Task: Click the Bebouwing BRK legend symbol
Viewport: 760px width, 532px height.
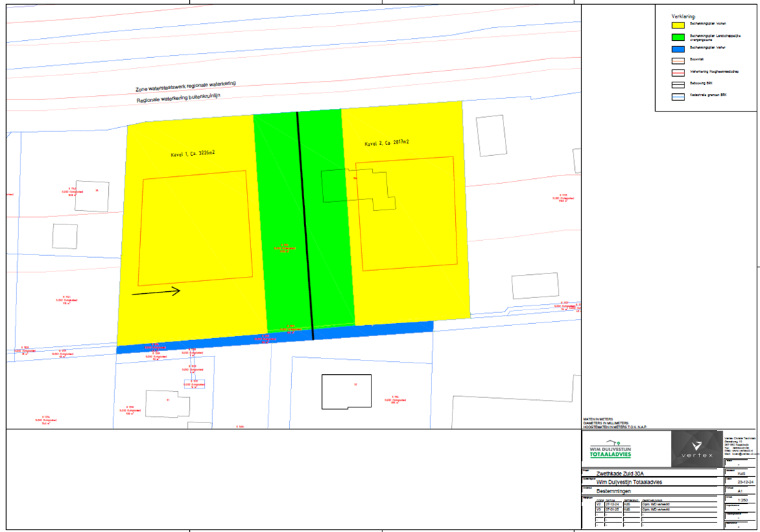Action: (x=678, y=84)
